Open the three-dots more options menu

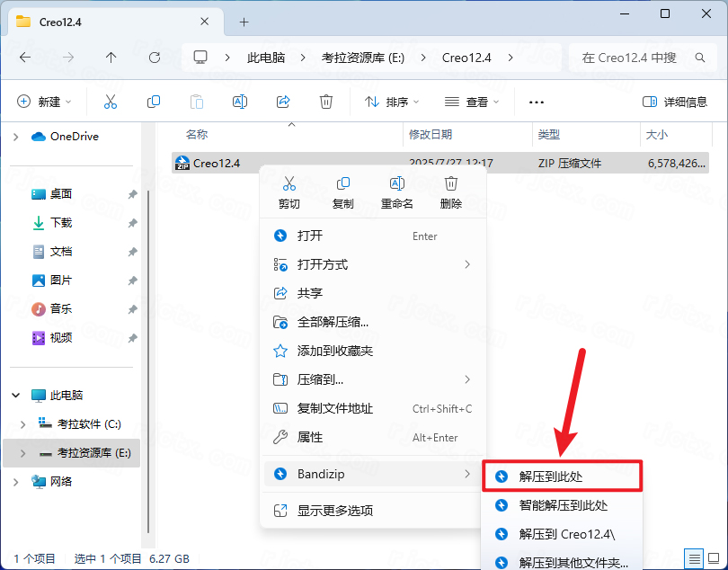coord(537,102)
